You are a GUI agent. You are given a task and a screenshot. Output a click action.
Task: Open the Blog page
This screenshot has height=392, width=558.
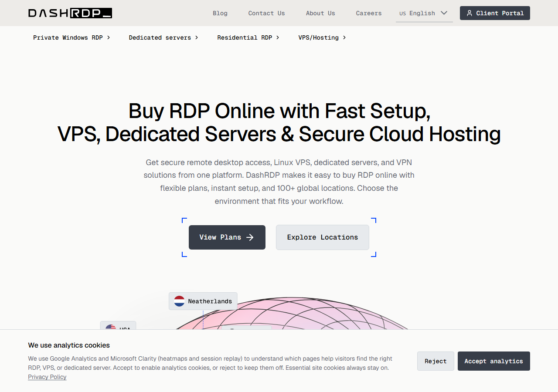click(220, 13)
